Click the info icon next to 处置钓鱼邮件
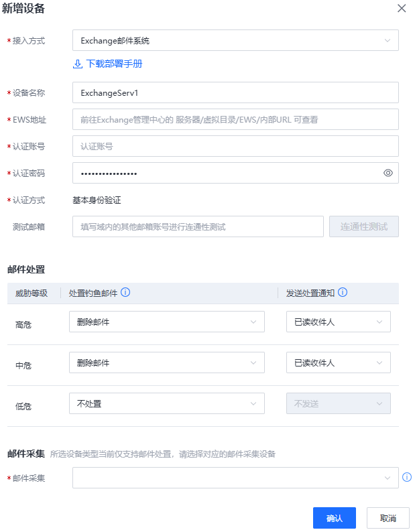 coord(125,292)
